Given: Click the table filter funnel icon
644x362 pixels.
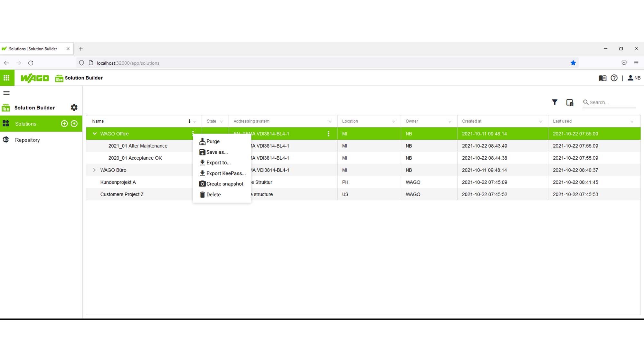Looking at the screenshot, I should coord(554,102).
